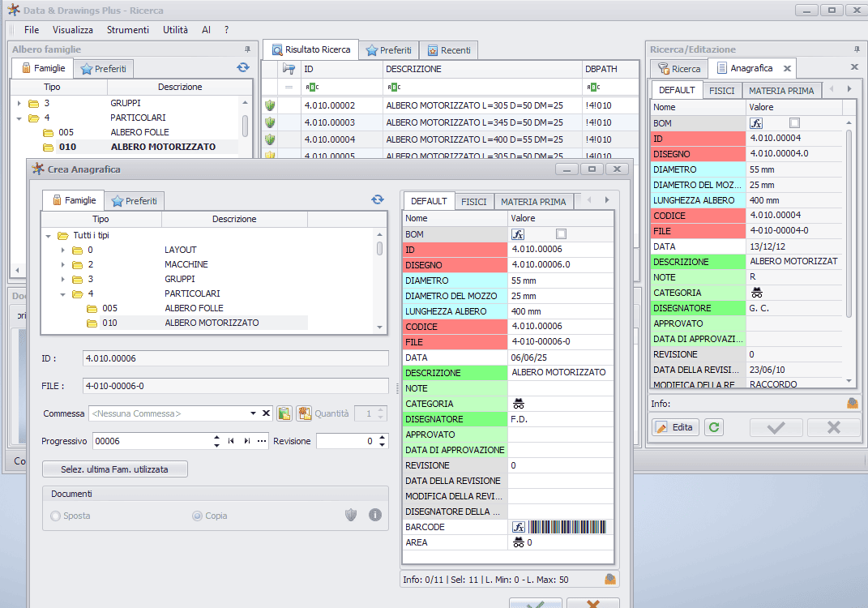Image resolution: width=868 pixels, height=608 pixels.
Task: Collapse Tutti i tipi node in dialog
Action: 48,236
